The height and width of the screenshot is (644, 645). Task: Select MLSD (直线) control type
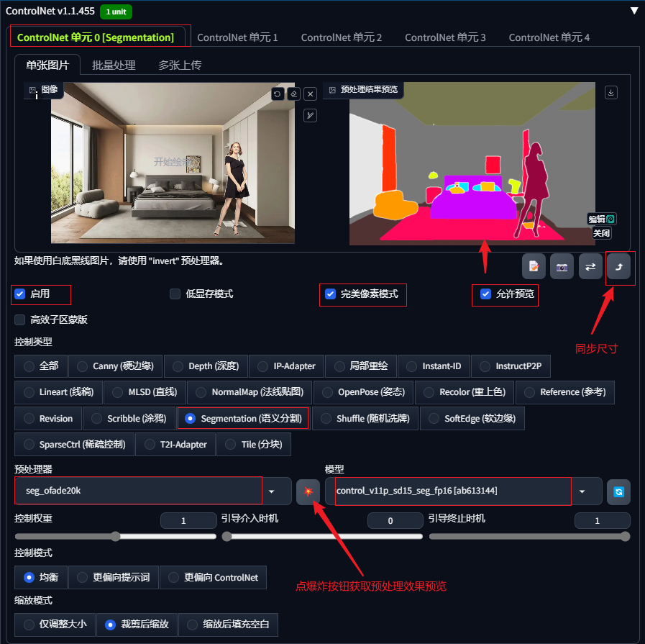coord(145,392)
